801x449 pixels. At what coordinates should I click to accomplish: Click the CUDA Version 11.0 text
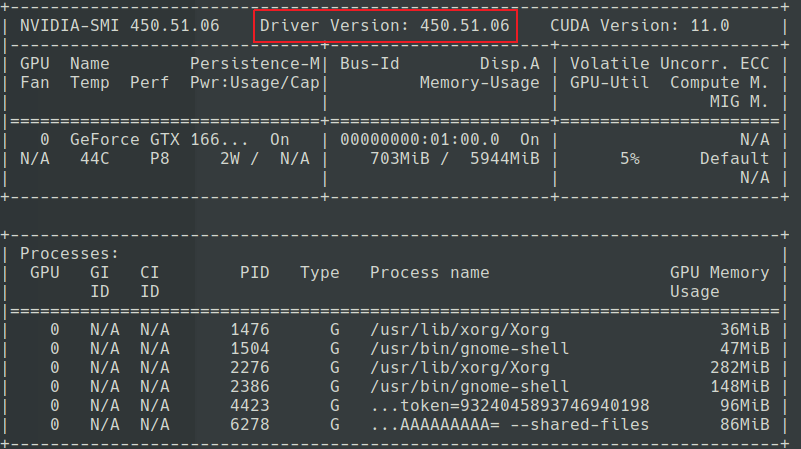point(640,26)
